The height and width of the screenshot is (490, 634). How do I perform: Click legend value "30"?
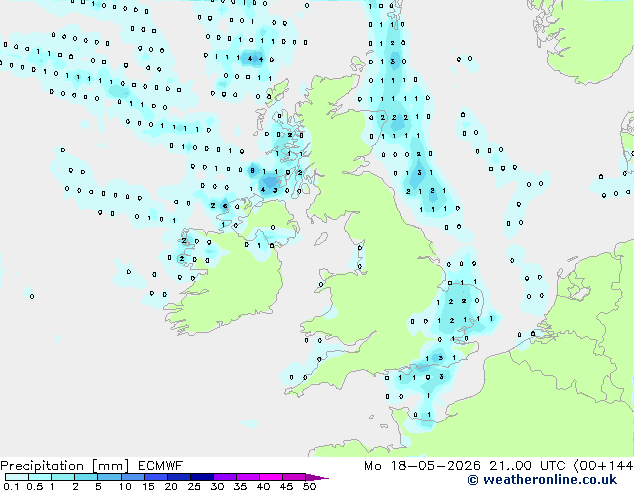(217, 486)
